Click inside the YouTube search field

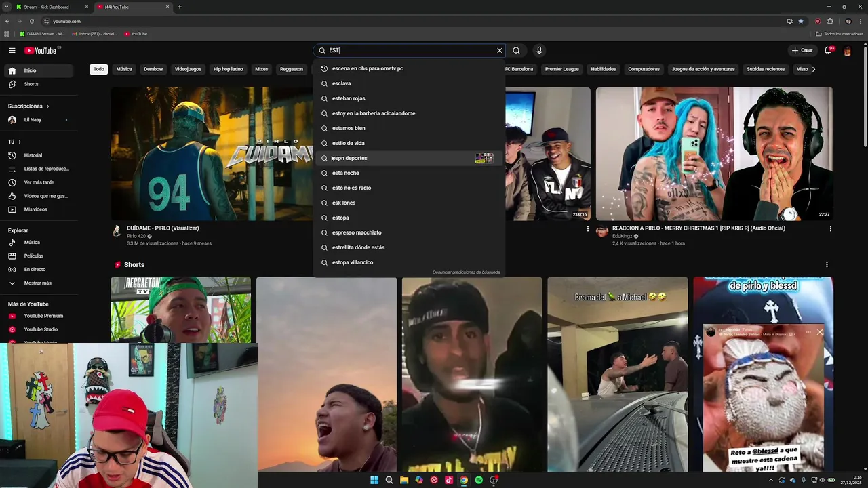(411, 50)
